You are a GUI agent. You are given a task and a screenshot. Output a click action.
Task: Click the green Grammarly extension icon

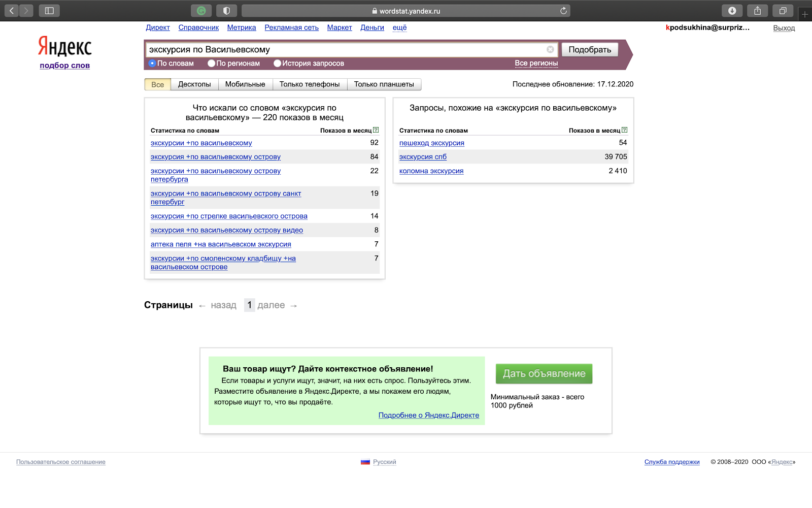click(201, 11)
